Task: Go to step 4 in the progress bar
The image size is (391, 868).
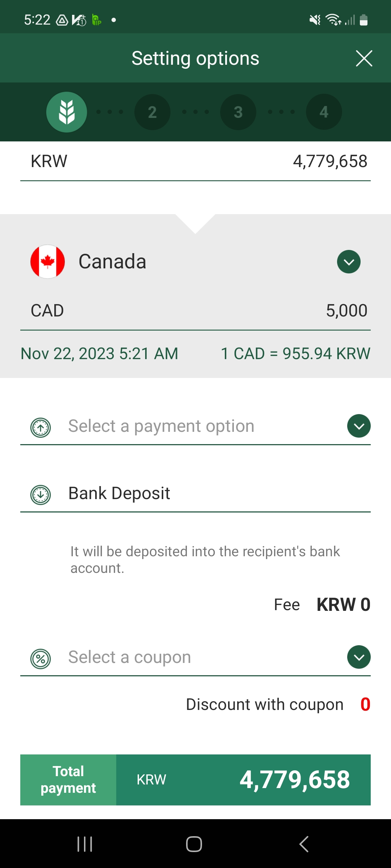Action: coord(324,112)
